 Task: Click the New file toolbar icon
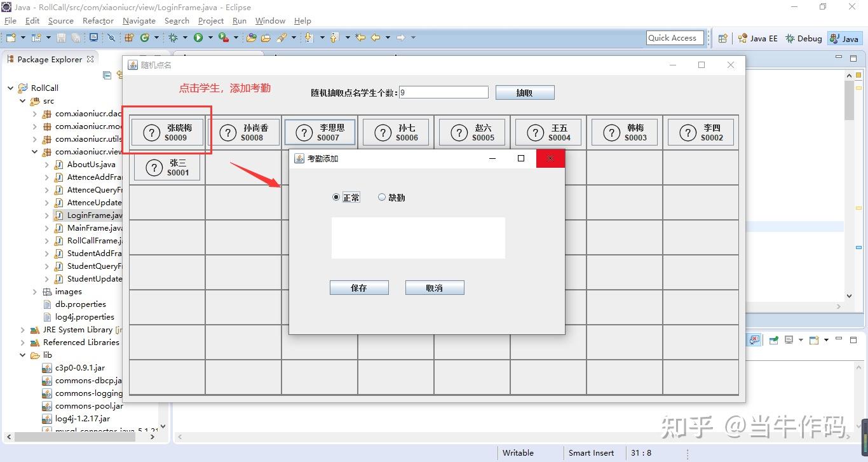pos(11,38)
